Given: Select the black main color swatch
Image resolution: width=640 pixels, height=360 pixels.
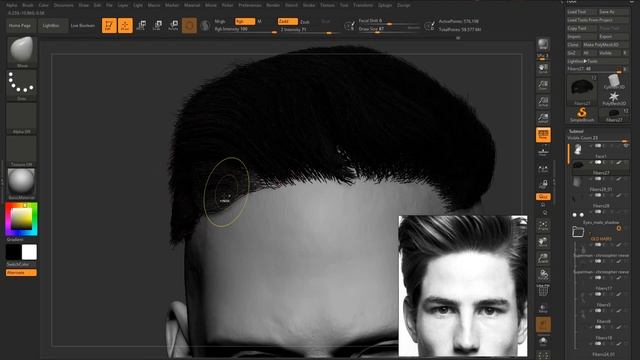Looking at the screenshot, I should (13, 252).
